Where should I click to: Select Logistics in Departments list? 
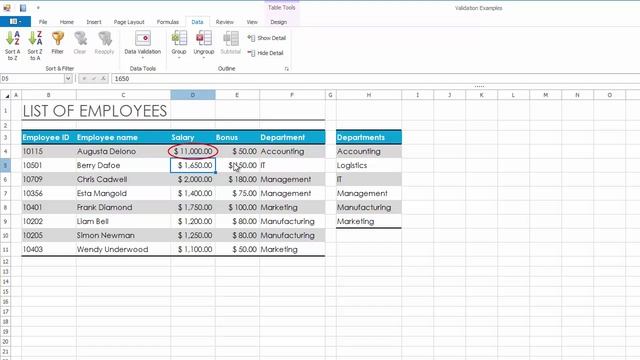click(369, 165)
